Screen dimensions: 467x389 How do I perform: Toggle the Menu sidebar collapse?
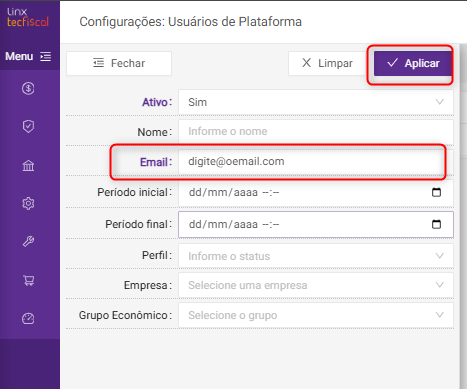tap(28, 56)
